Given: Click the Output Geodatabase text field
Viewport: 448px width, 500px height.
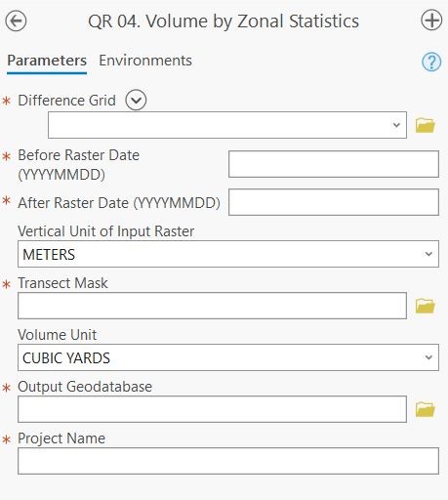Looking at the screenshot, I should 212,409.
